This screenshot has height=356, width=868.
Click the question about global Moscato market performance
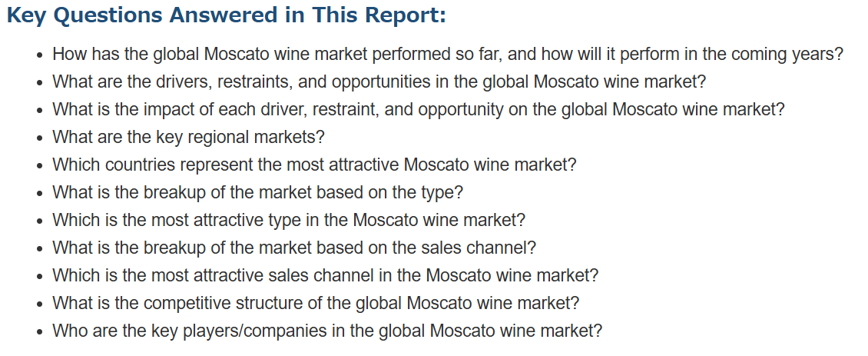click(448, 55)
